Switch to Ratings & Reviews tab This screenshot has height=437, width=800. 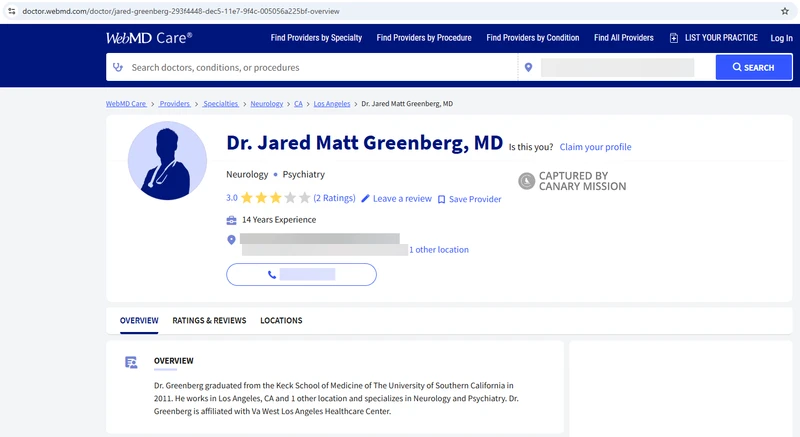(209, 320)
